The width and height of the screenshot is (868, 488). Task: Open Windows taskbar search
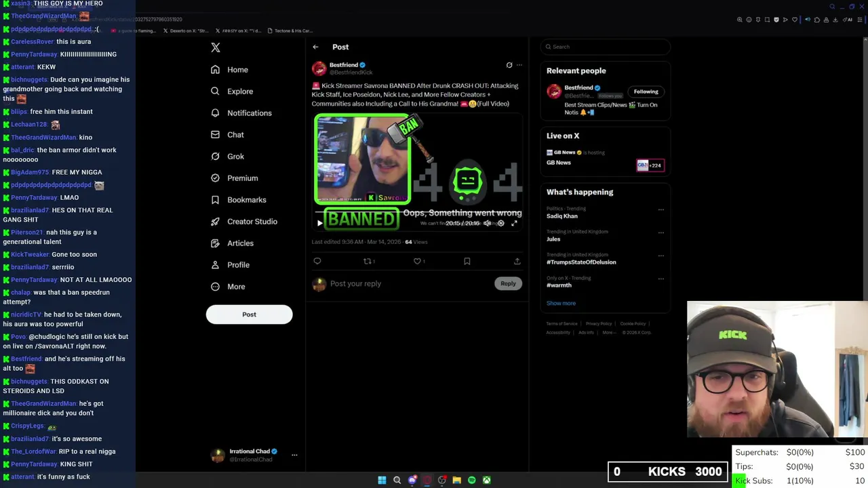[x=397, y=480]
